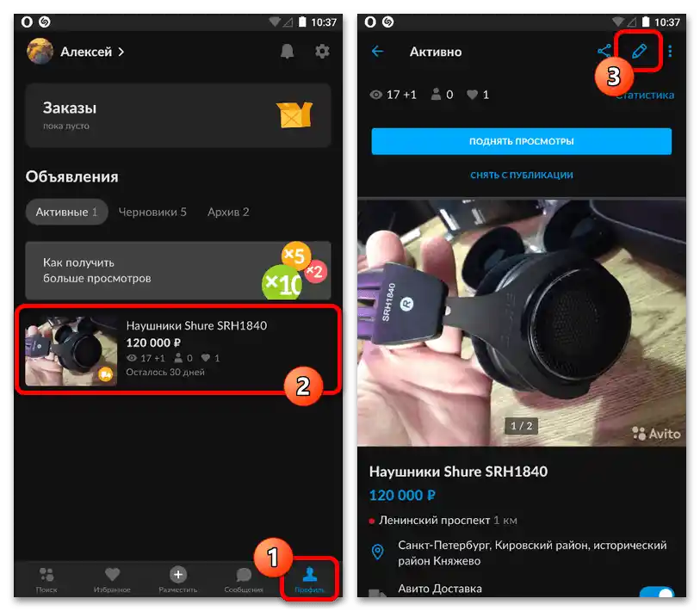The height and width of the screenshot is (611, 700).
Task: Open settings gear in the profile header
Action: point(322,52)
